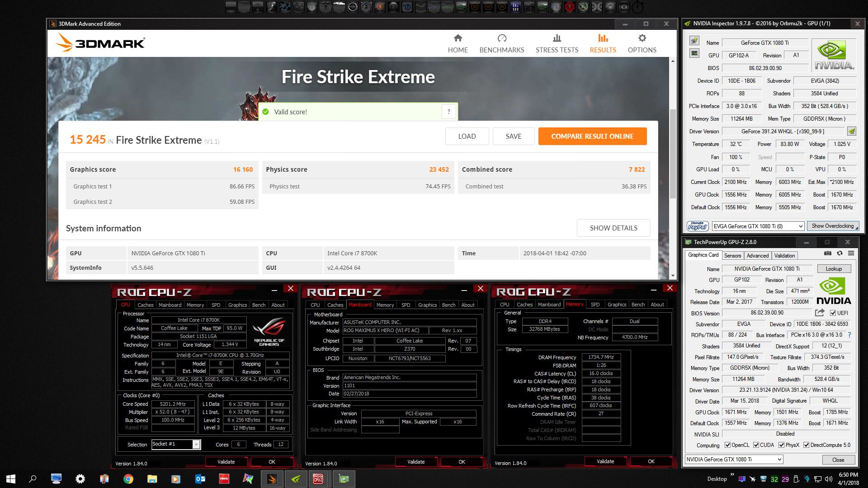
Task: Open the Socket #1 selection dropdown in CPU-Z
Action: coord(176,444)
